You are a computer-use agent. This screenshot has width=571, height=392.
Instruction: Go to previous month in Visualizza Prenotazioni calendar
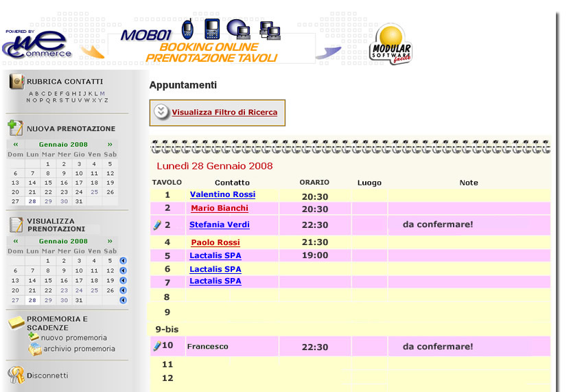pyautogui.click(x=16, y=241)
